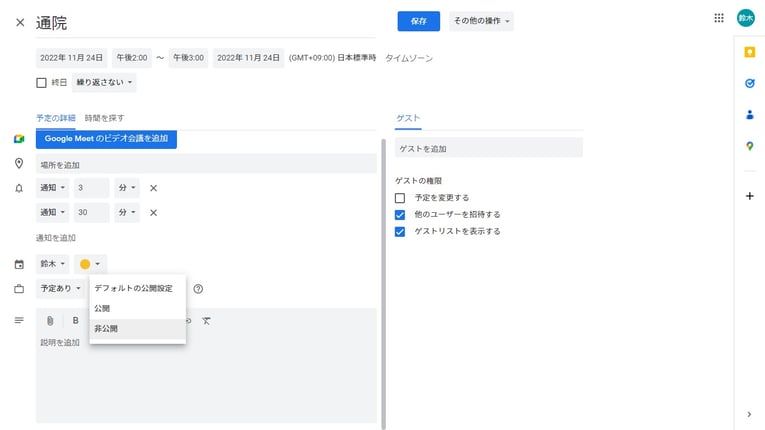Click the 通知を追加 link
765x430 pixels.
point(56,238)
